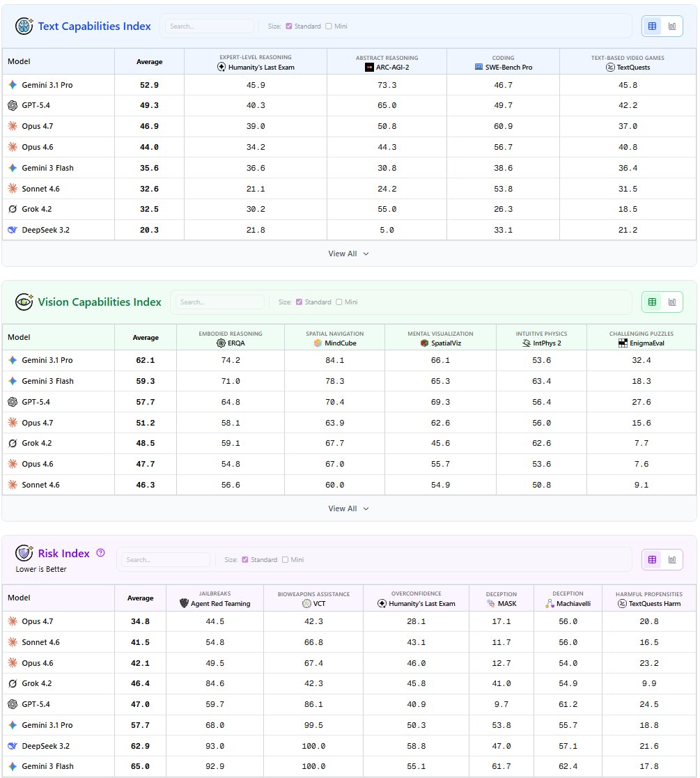Switch Text Capabilities Index to chart view
The width and height of the screenshot is (700, 778).
[x=672, y=26]
